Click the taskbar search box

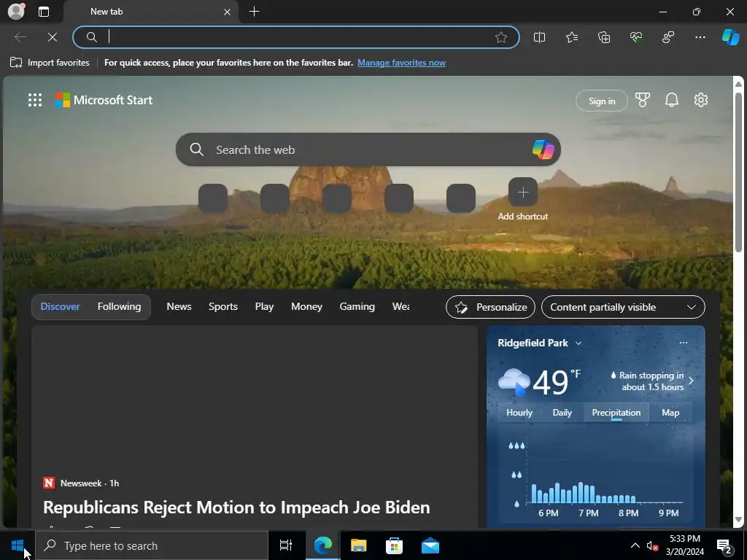point(152,545)
